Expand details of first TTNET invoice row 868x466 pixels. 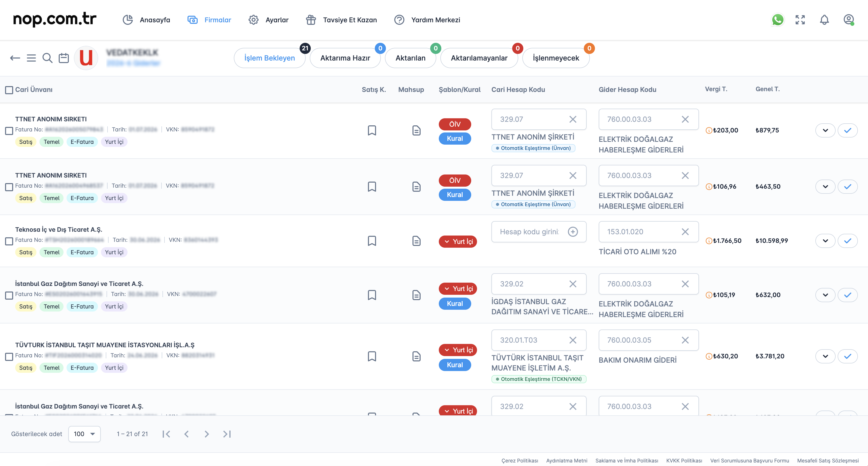pyautogui.click(x=825, y=130)
